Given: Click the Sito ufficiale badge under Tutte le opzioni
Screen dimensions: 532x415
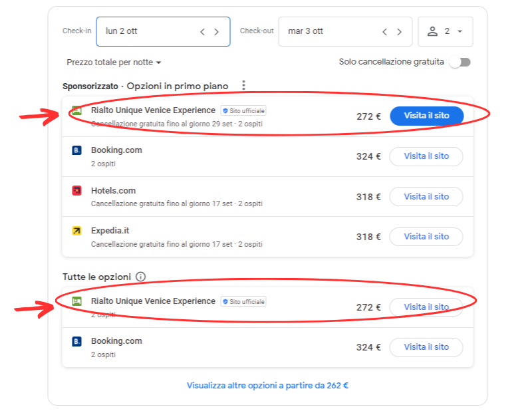Looking at the screenshot, I should point(243,301).
